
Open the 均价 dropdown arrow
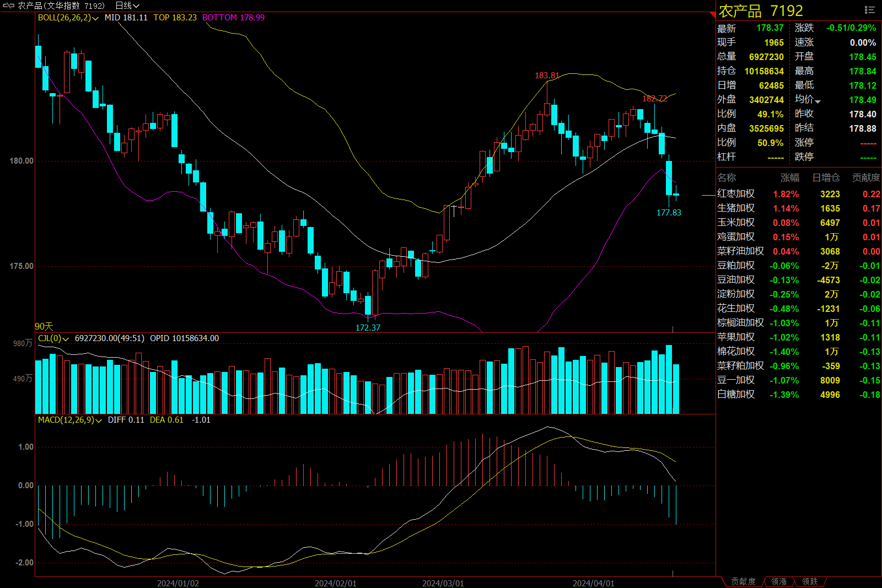[818, 101]
